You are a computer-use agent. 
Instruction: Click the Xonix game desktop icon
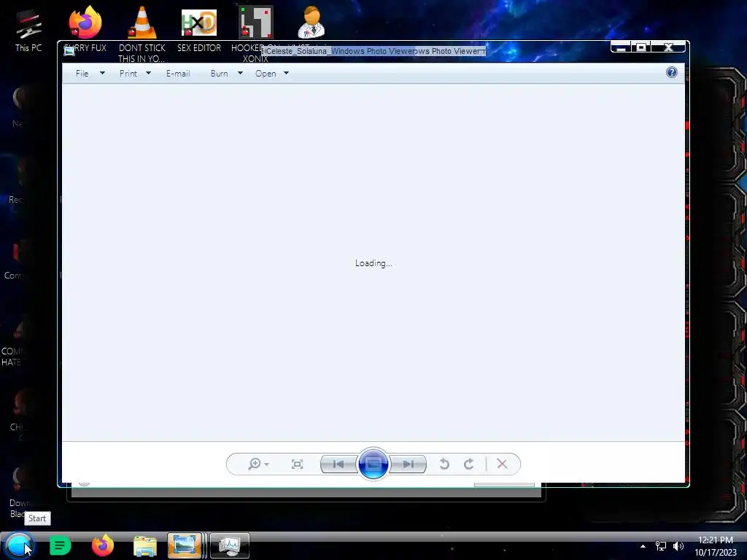(256, 22)
